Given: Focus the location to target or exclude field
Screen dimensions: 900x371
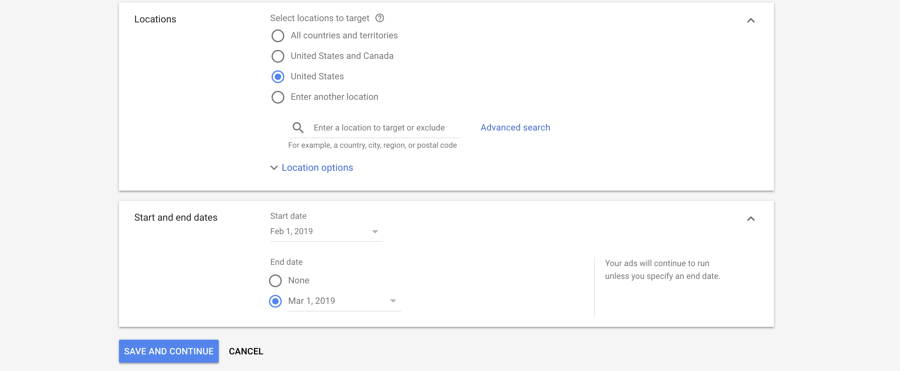Looking at the screenshot, I should click(374, 127).
